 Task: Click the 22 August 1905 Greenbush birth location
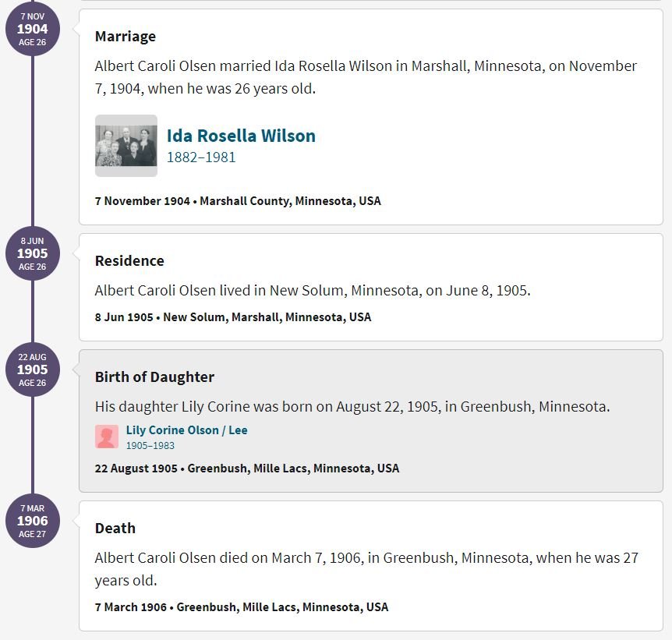(247, 468)
